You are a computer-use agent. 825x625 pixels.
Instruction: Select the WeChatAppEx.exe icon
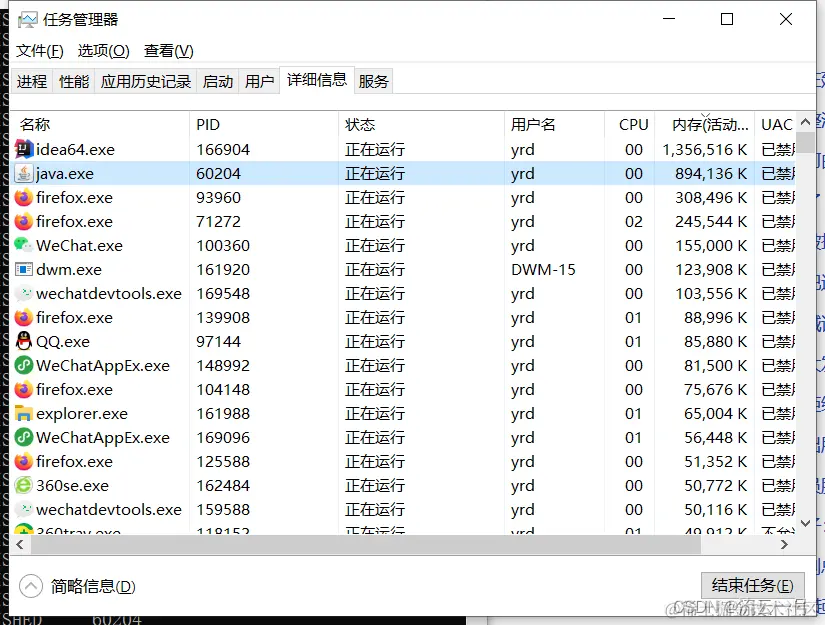(23, 365)
